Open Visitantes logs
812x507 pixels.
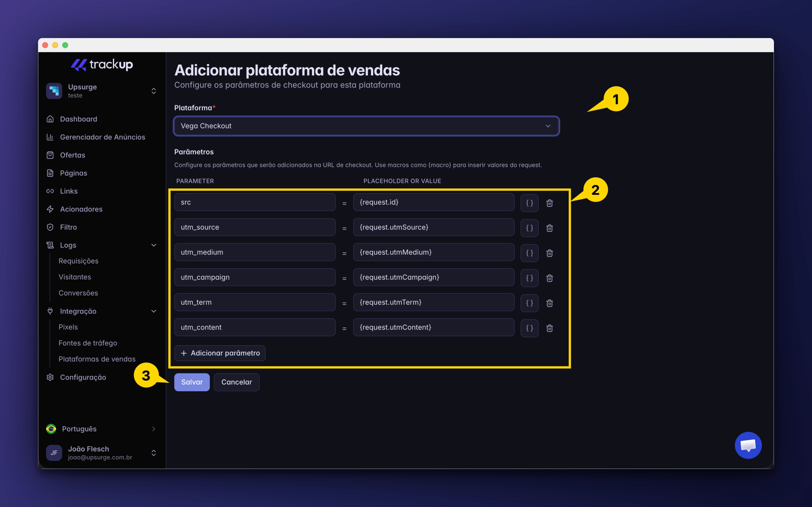75,277
